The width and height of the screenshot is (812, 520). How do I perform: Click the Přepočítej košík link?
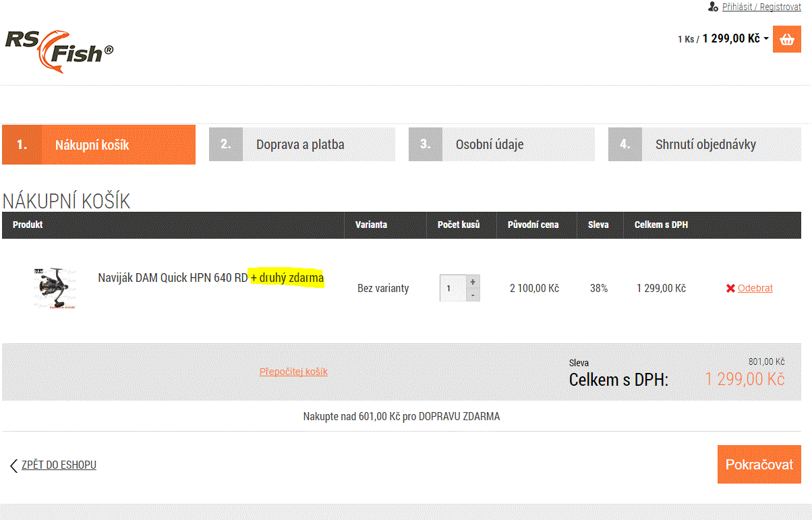[x=293, y=372]
